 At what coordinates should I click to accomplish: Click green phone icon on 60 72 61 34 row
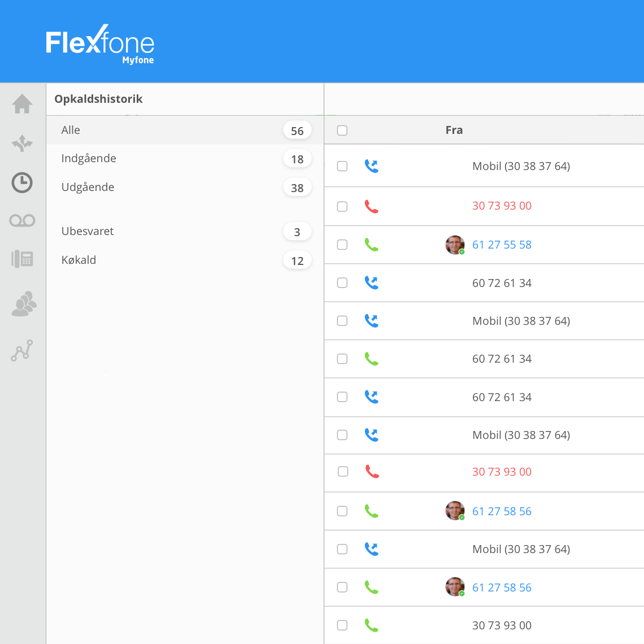[x=372, y=359]
